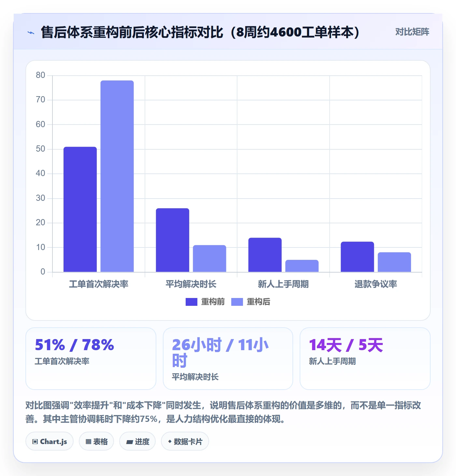456x476 pixels.
Task: Click the 新人上手周期 x-axis label
Action: pos(283,284)
